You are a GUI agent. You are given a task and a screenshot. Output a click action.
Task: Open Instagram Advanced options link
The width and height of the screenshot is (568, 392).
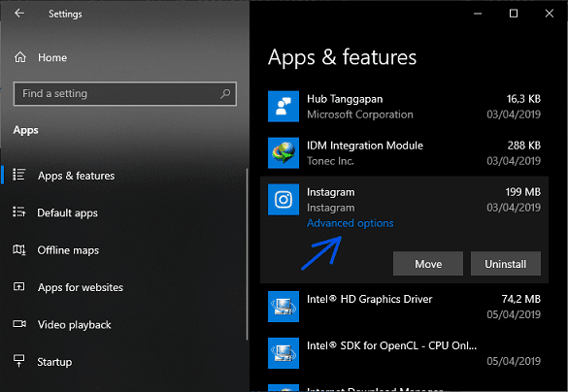(x=350, y=223)
